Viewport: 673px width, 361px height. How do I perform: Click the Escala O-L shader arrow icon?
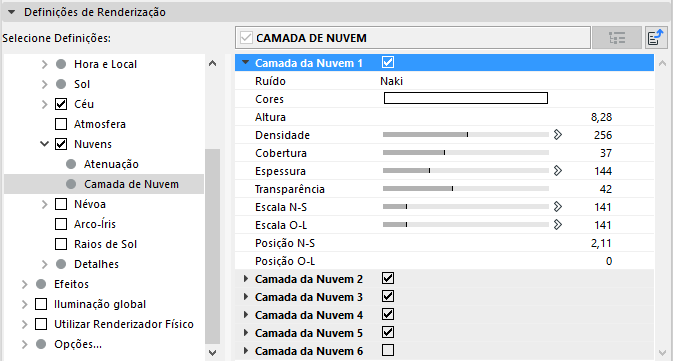[x=558, y=225]
